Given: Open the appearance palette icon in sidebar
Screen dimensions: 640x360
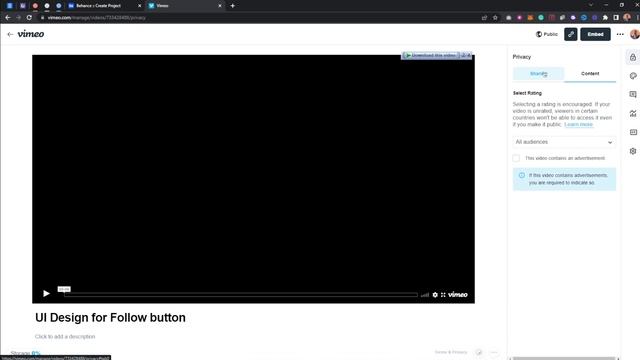Looking at the screenshot, I should (633, 76).
